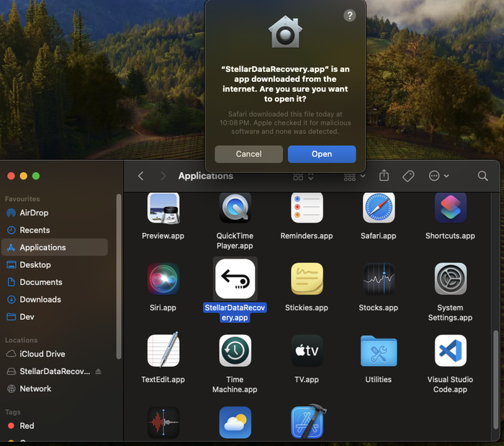
Task: Open Desktop in the sidebar
Action: (54, 265)
